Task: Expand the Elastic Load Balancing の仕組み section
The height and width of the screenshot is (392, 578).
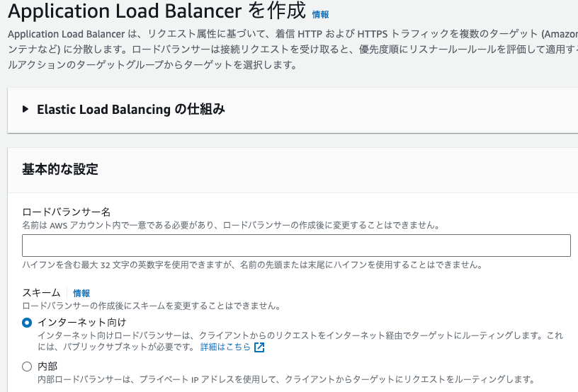Action: click(x=25, y=109)
